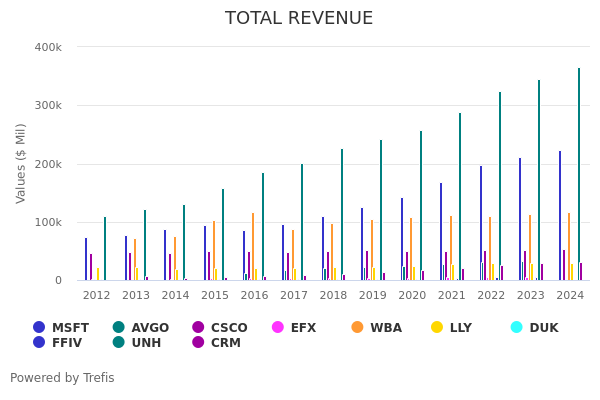Click the cyan DUK legend marker
Viewport: 600px width, 400px height.
tap(517, 328)
